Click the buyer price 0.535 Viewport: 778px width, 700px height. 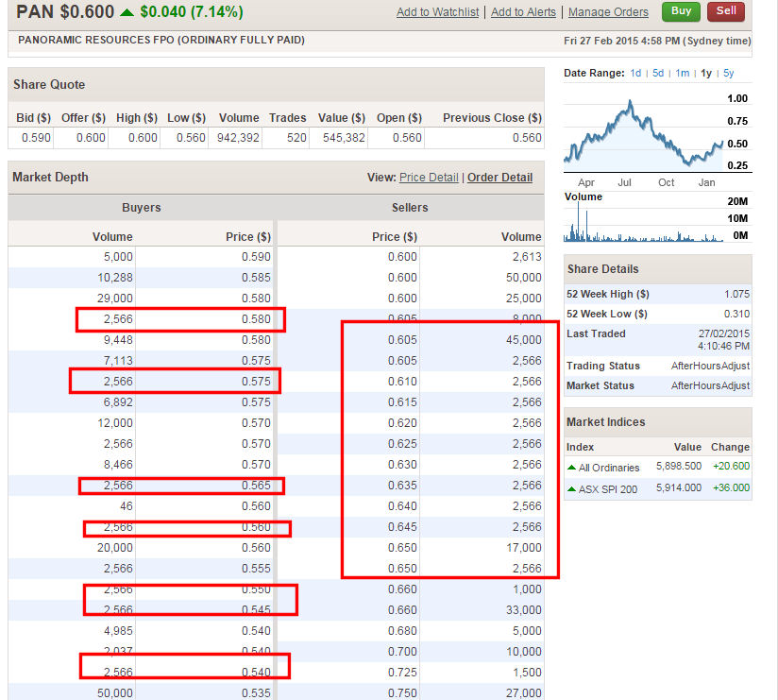pyautogui.click(x=256, y=693)
